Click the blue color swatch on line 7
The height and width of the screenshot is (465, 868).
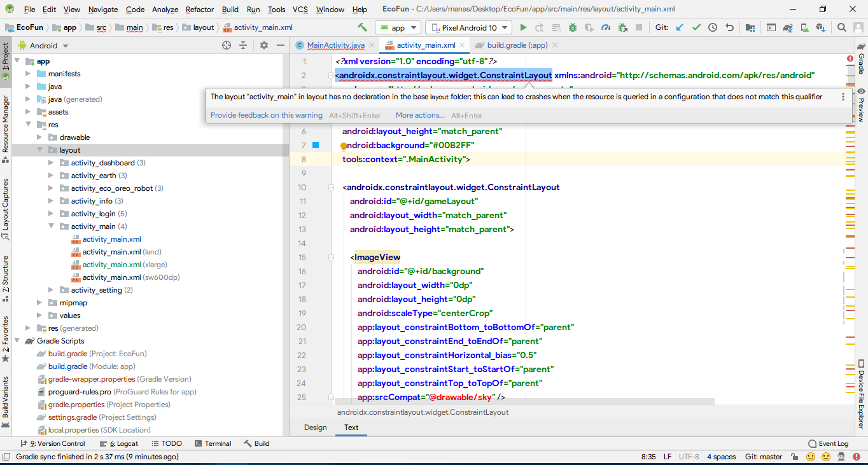pyautogui.click(x=315, y=145)
